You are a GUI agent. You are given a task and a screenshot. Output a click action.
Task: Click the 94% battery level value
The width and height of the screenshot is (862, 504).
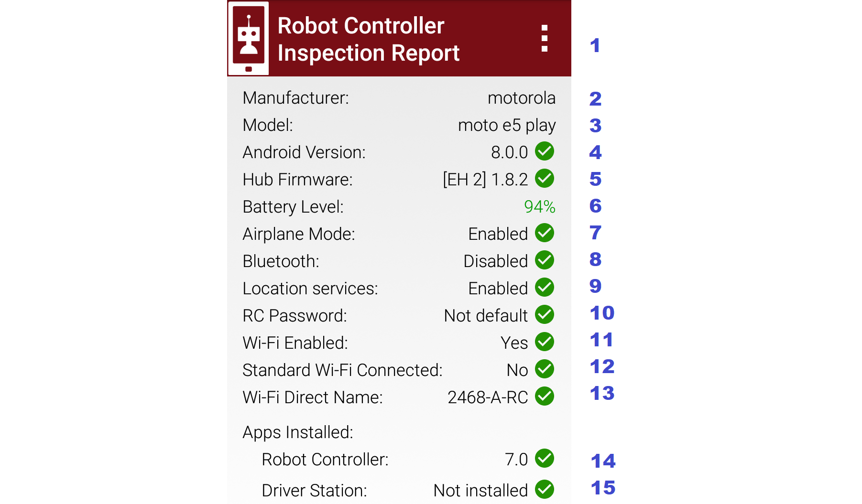click(539, 207)
